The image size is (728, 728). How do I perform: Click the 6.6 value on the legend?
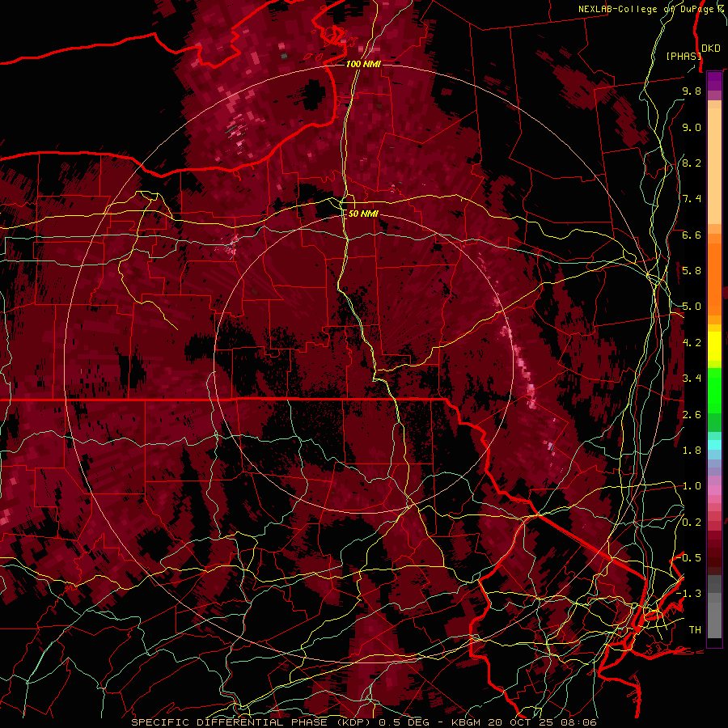click(x=692, y=235)
